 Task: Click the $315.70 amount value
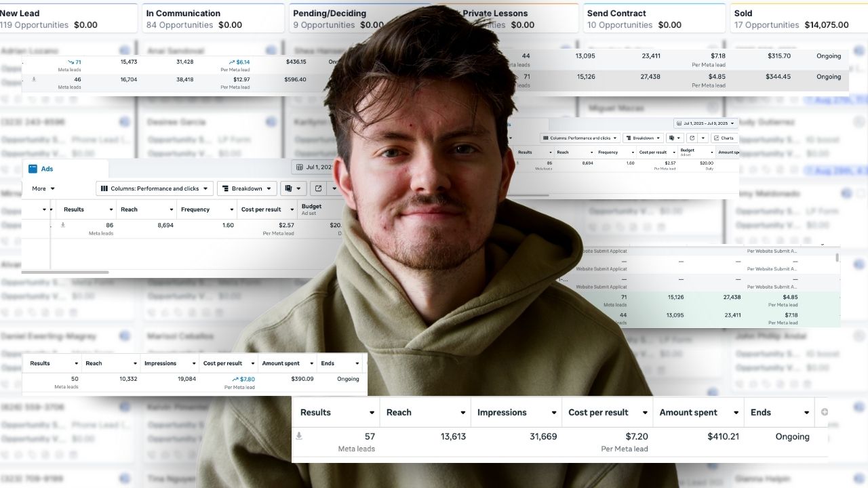pos(778,56)
